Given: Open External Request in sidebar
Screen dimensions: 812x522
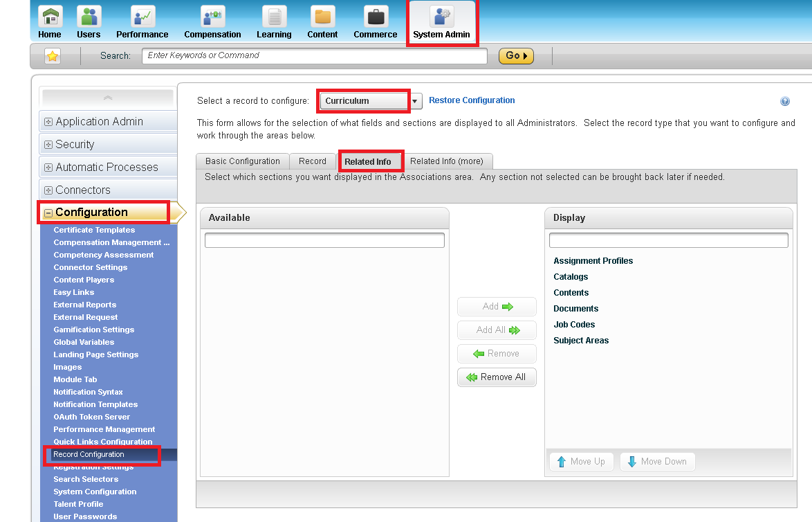Looking at the screenshot, I should [x=86, y=317].
